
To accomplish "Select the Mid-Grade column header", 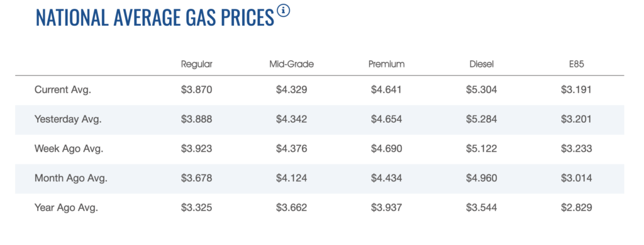I will [292, 64].
